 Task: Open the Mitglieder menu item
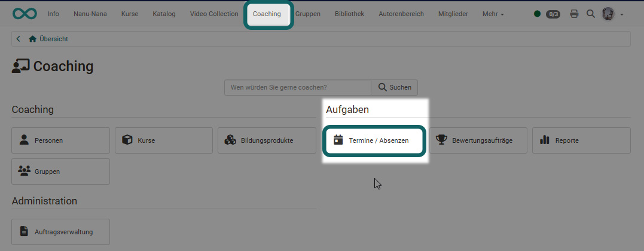(x=453, y=14)
